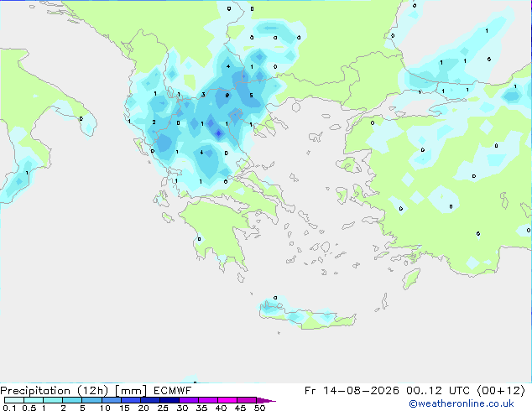Click the legend value '25'

point(163,408)
